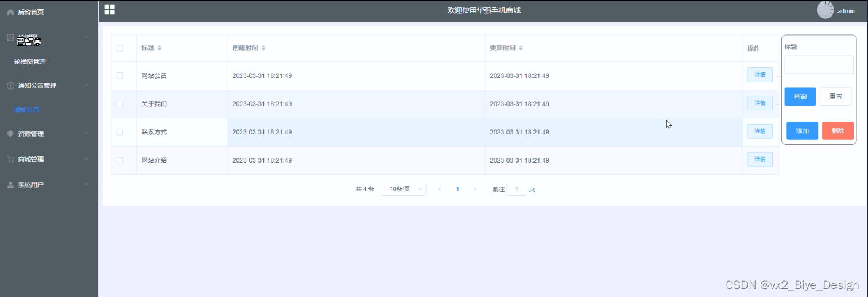The height and width of the screenshot is (297, 868).
Task: Check the box for 关于我们 row
Action: (x=120, y=104)
